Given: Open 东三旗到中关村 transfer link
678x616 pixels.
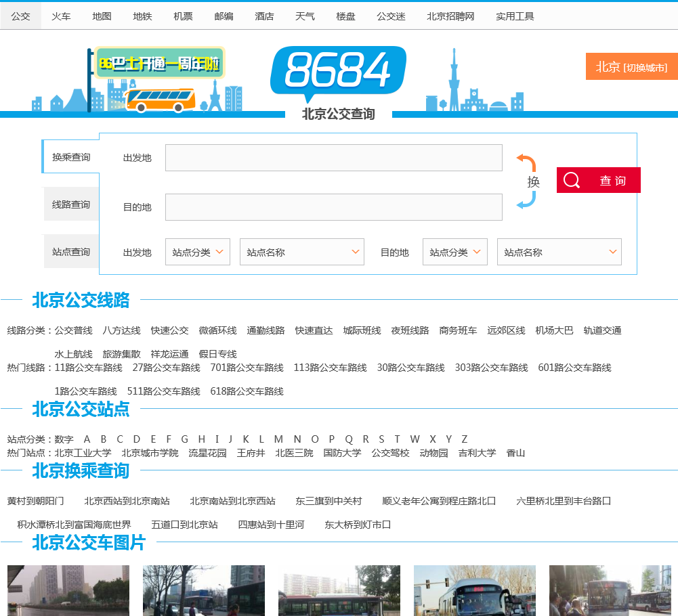Looking at the screenshot, I should (329, 501).
